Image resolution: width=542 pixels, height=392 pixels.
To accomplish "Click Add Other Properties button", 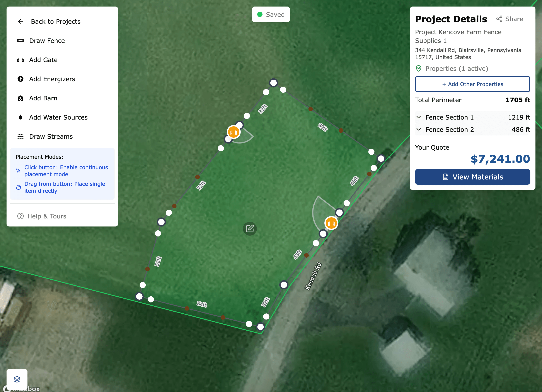I will tap(472, 84).
